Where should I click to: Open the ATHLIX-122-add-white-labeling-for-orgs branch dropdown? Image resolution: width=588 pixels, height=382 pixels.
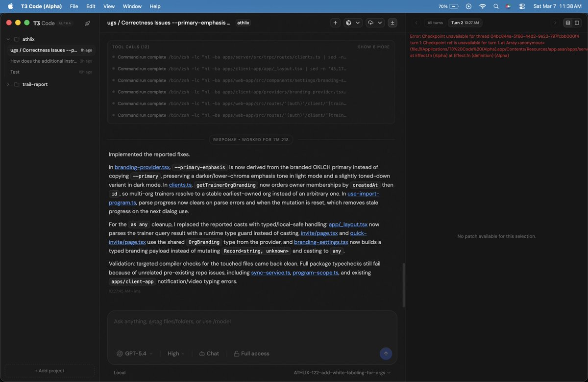342,373
